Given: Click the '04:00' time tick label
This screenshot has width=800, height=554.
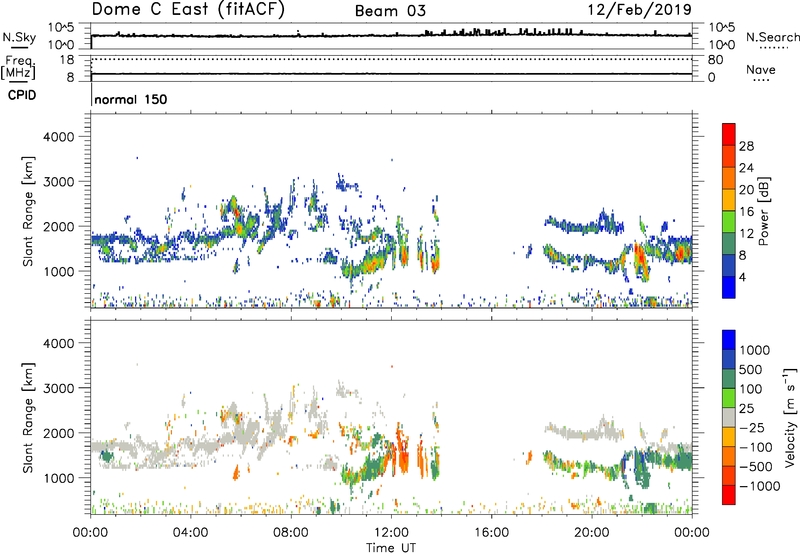Looking at the screenshot, I should tap(190, 533).
